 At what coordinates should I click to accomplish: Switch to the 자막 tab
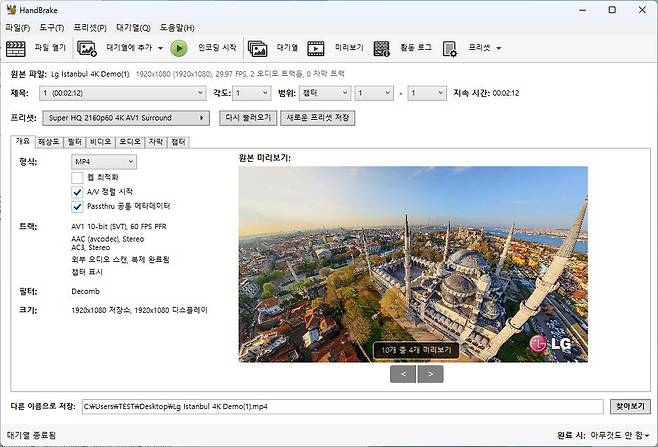click(156, 142)
